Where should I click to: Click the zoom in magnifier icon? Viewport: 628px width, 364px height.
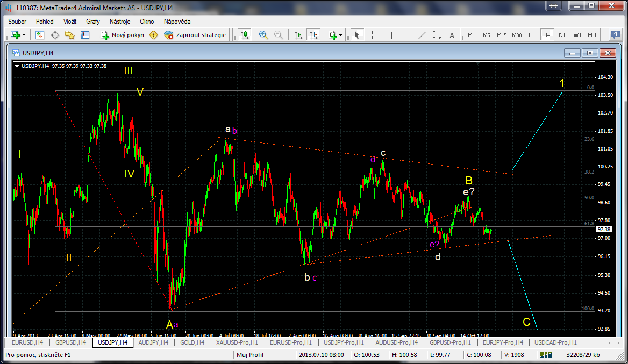click(263, 35)
